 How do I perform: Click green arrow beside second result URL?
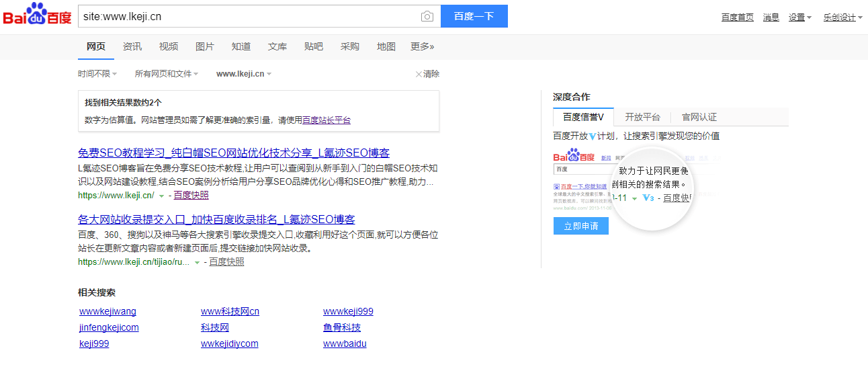coord(197,263)
